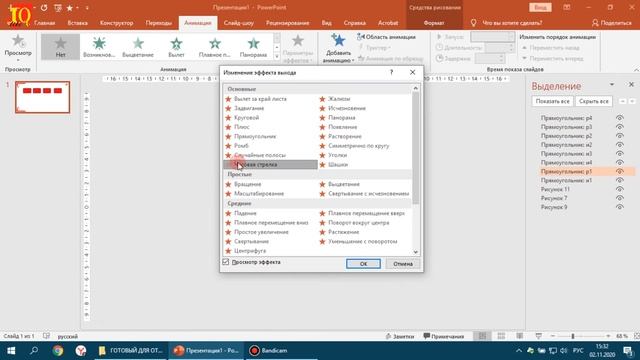Image resolution: width=640 pixels, height=360 pixels.
Task: Toggle visibility of 'Рисунок 7'
Action: pos(620,198)
